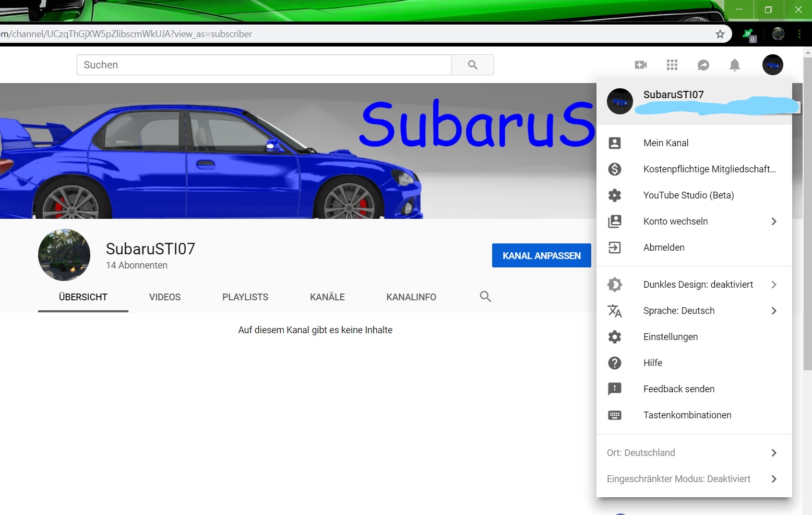Bookmark this page with the star icon
This screenshot has width=812, height=515.
click(x=720, y=34)
